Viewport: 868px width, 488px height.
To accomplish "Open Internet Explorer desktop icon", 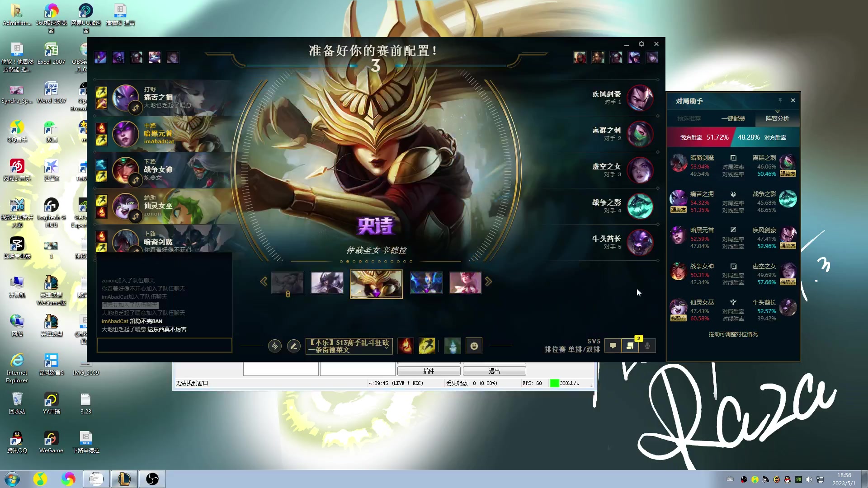I will [17, 368].
